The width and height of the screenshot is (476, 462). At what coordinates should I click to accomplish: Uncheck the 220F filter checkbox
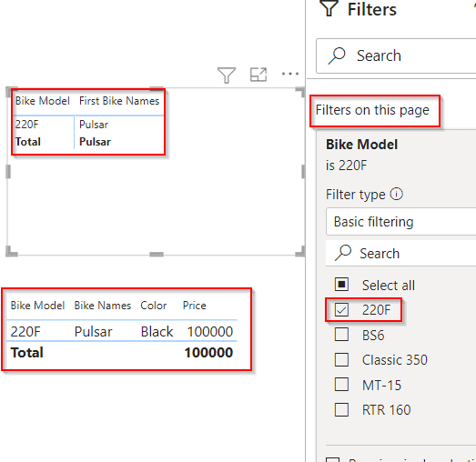[341, 310]
